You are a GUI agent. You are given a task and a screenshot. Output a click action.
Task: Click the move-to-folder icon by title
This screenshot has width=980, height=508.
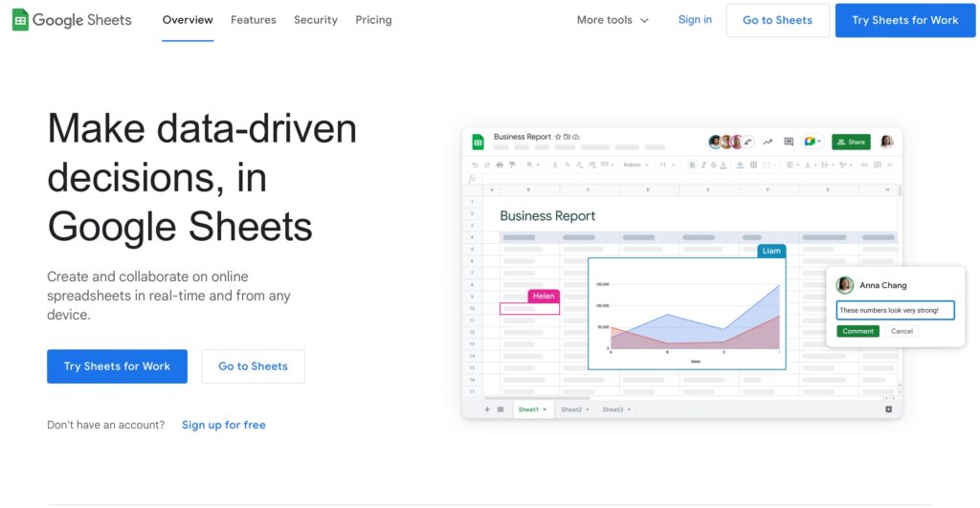(567, 137)
